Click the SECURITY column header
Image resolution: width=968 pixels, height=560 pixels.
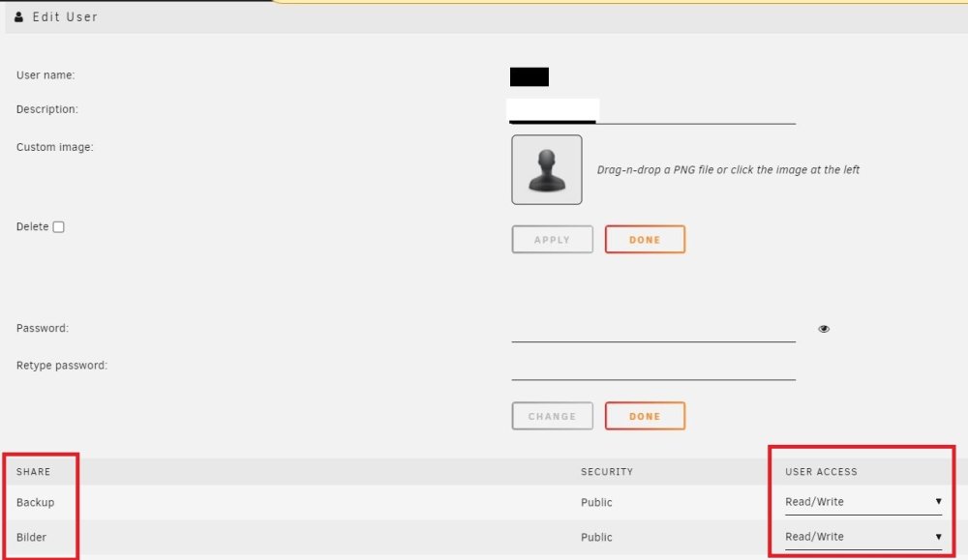tap(607, 472)
